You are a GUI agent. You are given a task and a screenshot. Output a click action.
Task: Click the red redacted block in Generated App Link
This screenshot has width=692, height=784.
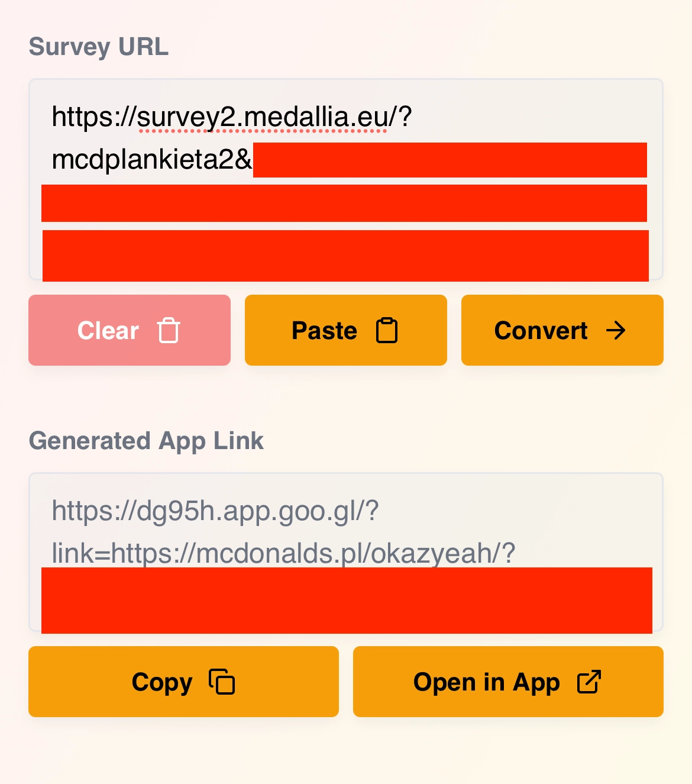(347, 601)
